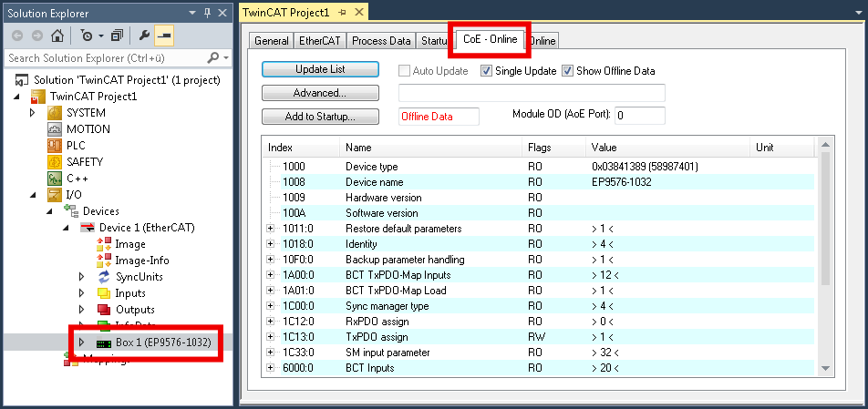This screenshot has height=409, width=868.
Task: Expand index 6000:0 BCT Inputs
Action: point(271,367)
